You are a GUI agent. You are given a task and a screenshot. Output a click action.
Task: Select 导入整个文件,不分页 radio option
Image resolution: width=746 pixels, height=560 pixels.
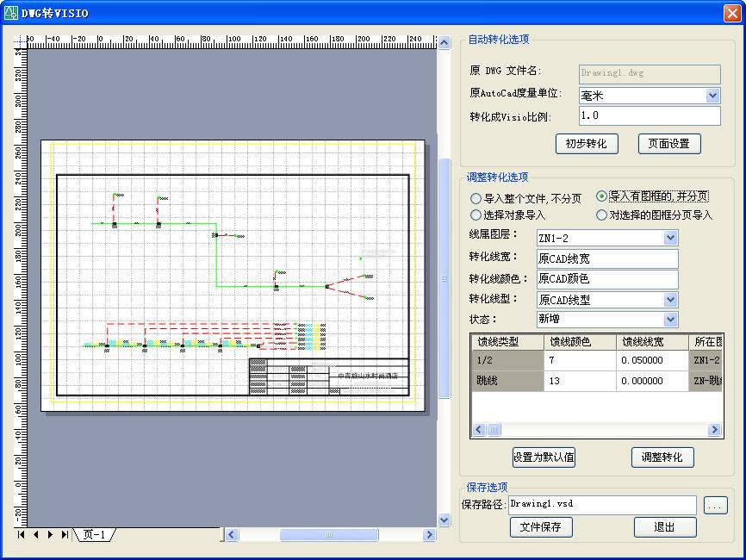pos(476,198)
